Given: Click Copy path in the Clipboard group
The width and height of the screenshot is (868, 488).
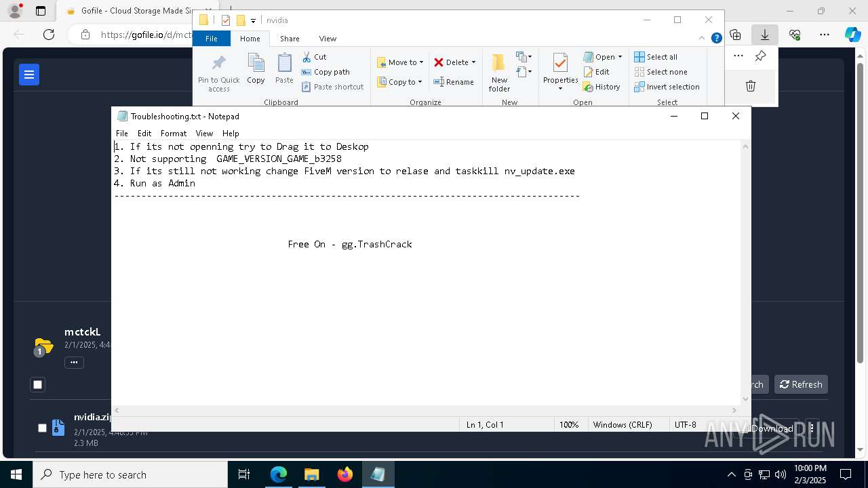Looking at the screenshot, I should point(325,72).
